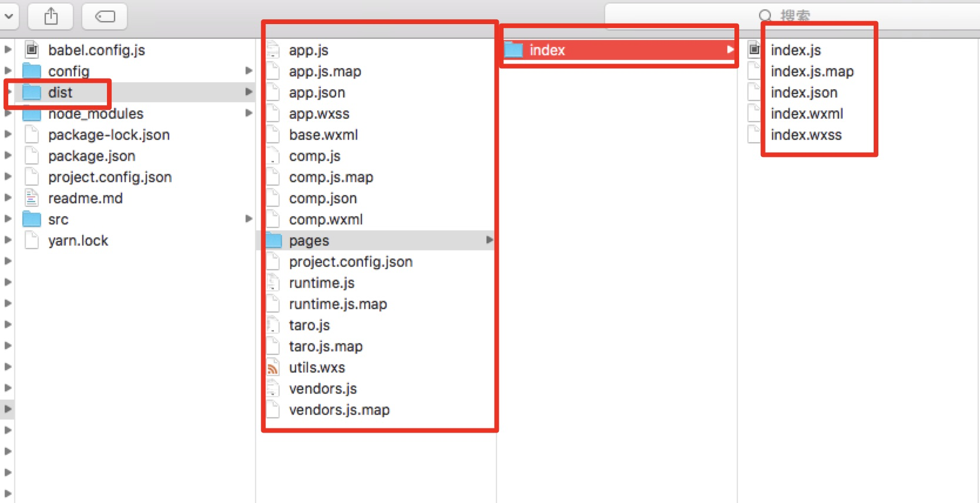This screenshot has width=980, height=503.
Task: Open the toolbar dropdown chevron at far left
Action: 9,16
